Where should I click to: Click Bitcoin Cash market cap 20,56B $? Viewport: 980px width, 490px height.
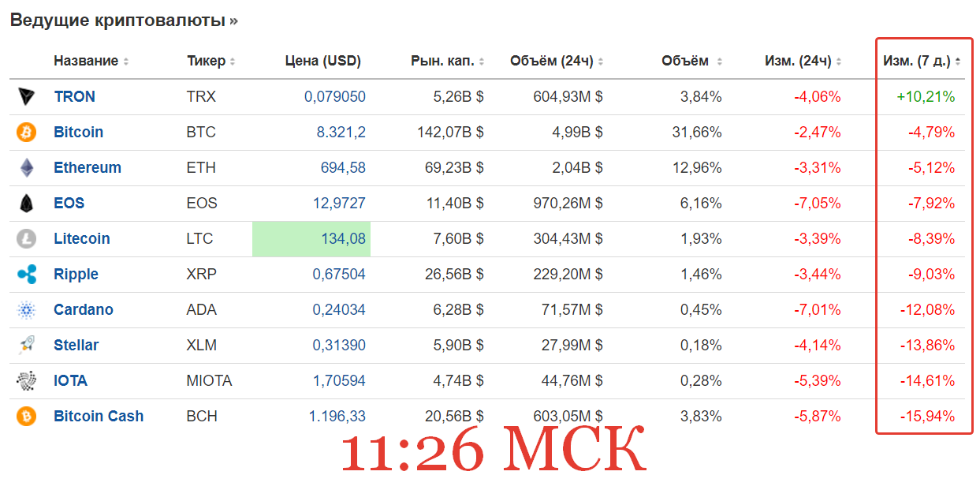[x=454, y=417]
